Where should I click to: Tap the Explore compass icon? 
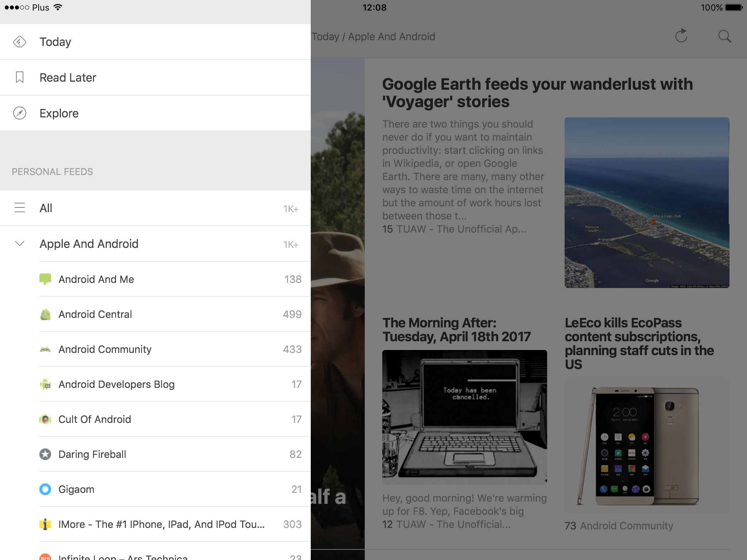20,113
